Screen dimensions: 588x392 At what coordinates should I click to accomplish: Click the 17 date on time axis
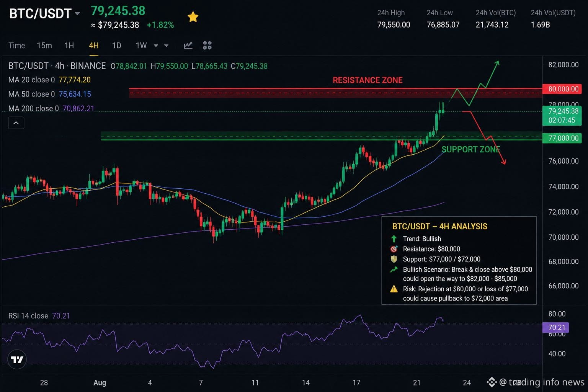[356, 382]
